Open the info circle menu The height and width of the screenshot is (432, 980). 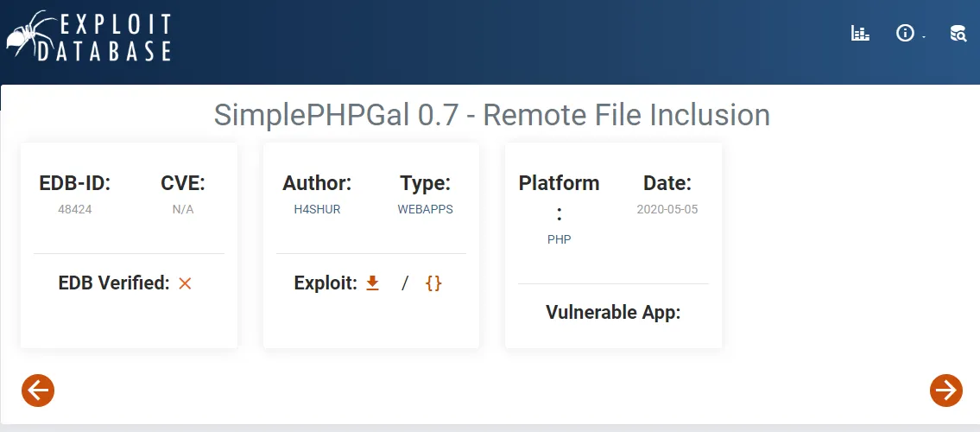tap(905, 34)
